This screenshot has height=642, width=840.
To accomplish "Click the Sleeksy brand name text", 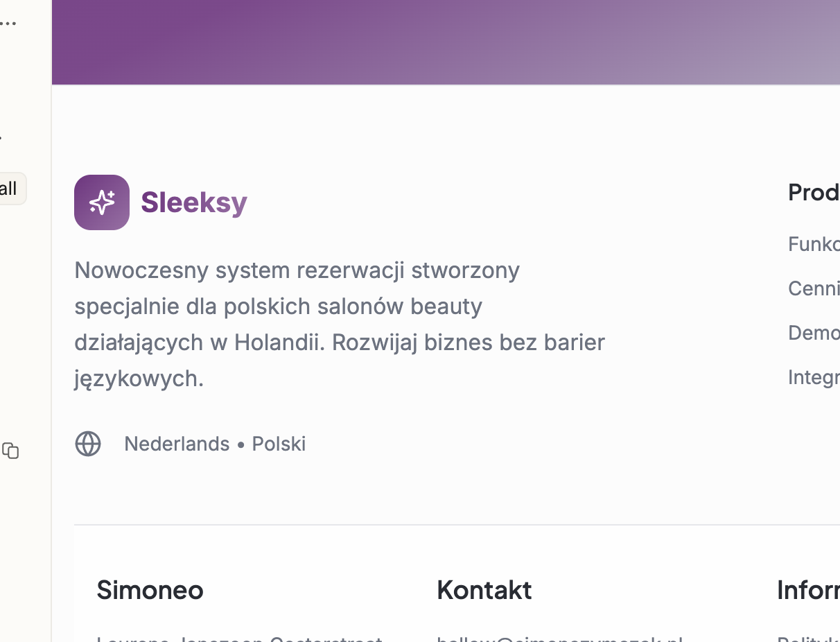I will tap(194, 202).
